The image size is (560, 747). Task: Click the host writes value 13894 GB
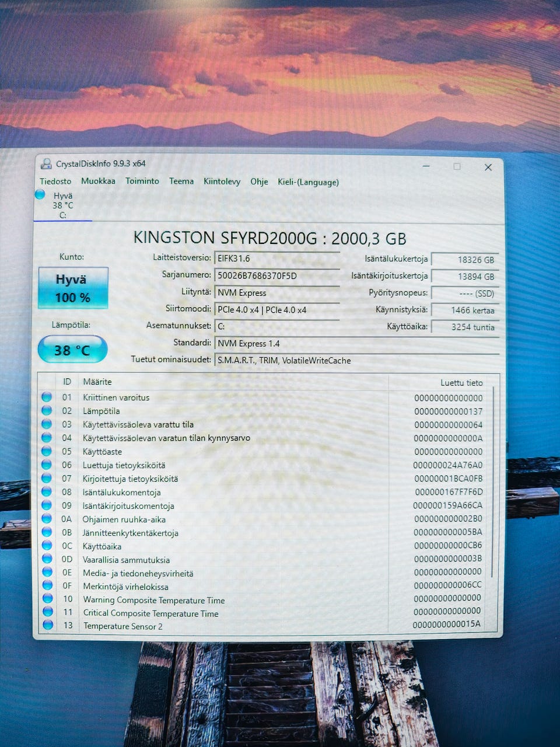465,277
